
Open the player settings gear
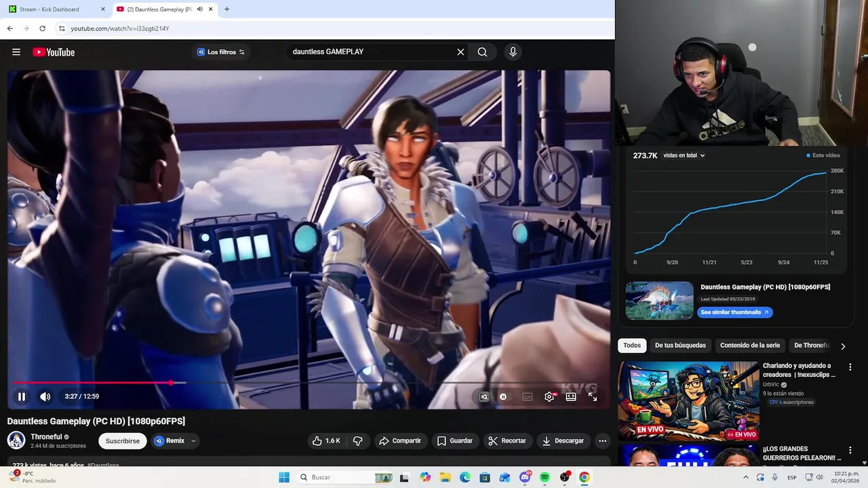[x=549, y=397]
